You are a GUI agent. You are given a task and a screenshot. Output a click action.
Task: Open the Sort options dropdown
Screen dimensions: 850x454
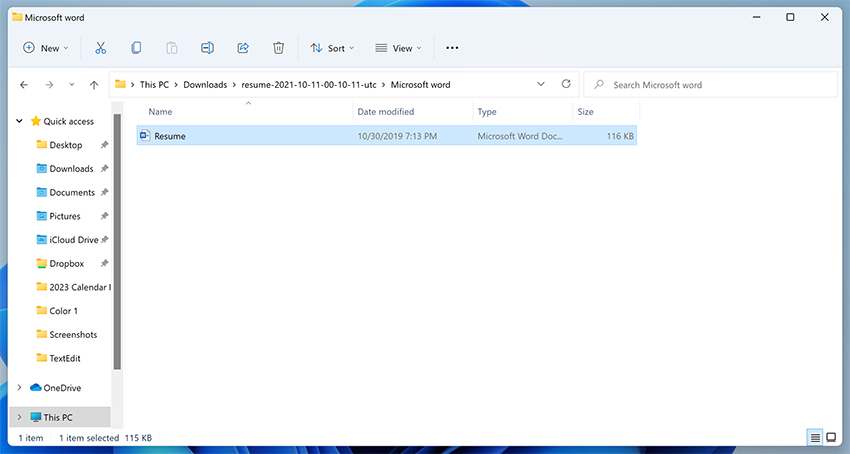[x=332, y=48]
